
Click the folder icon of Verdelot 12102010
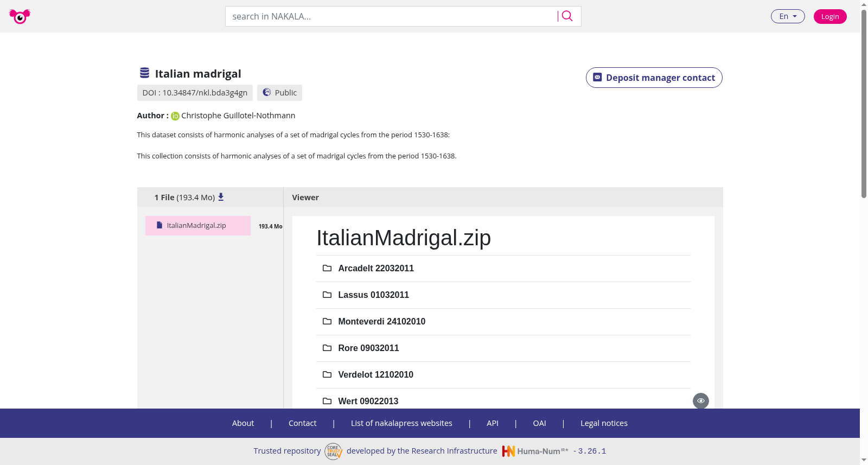pos(327,374)
